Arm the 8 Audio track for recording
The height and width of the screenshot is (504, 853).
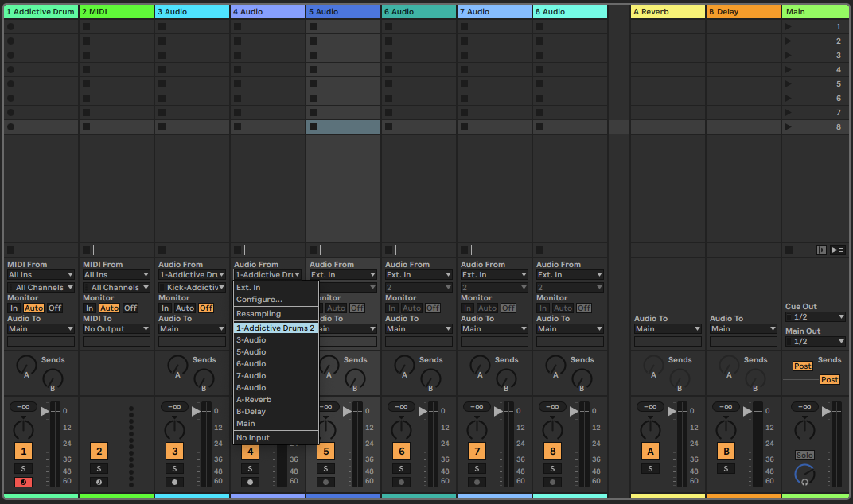coord(553,482)
